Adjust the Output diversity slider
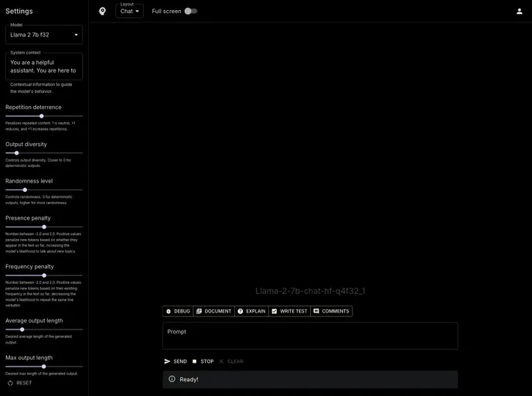The image size is (532, 396). (44, 153)
